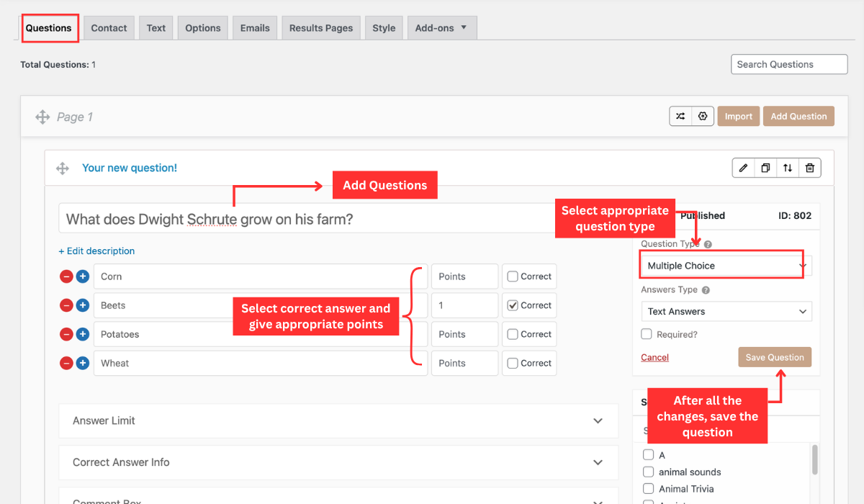Click the Answers Type help icon
Screen dimensions: 864x504
click(x=706, y=290)
